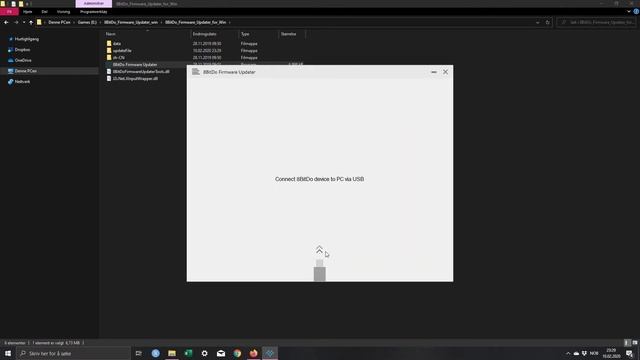Screen dimensions: 640x360
Task: Select the data folder
Action: [x=117, y=44]
